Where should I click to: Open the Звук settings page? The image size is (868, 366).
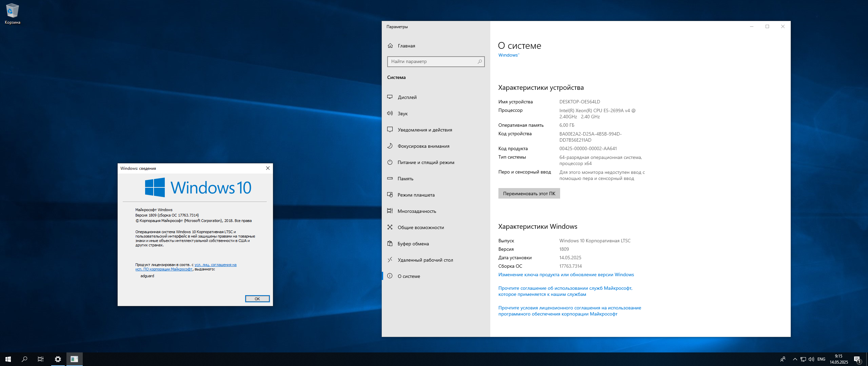click(436, 114)
